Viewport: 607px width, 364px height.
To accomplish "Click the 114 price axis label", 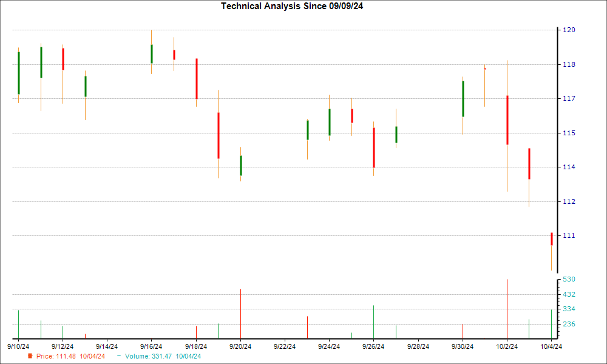I will click(569, 167).
